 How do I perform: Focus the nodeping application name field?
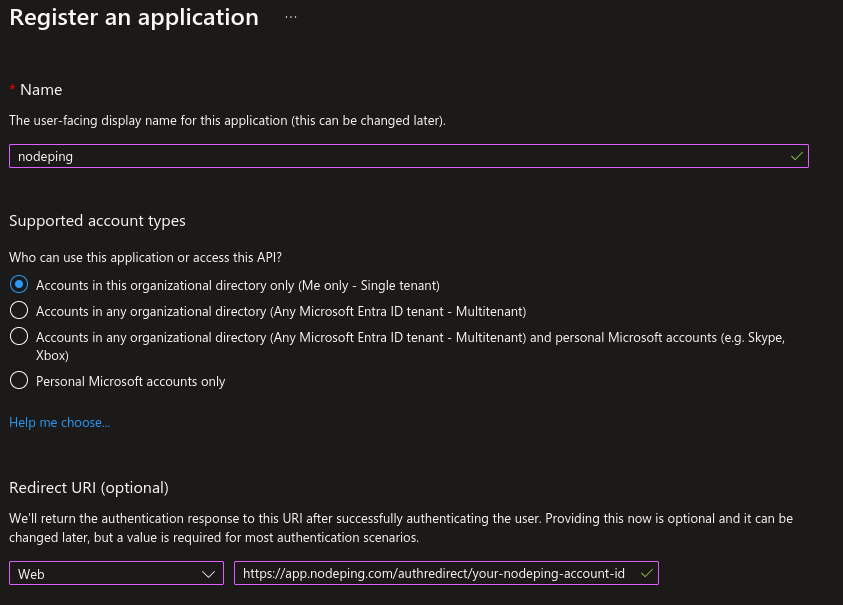coord(400,157)
